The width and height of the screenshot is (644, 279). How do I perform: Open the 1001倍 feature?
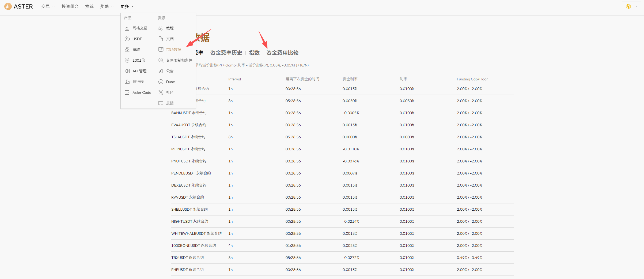point(138,60)
